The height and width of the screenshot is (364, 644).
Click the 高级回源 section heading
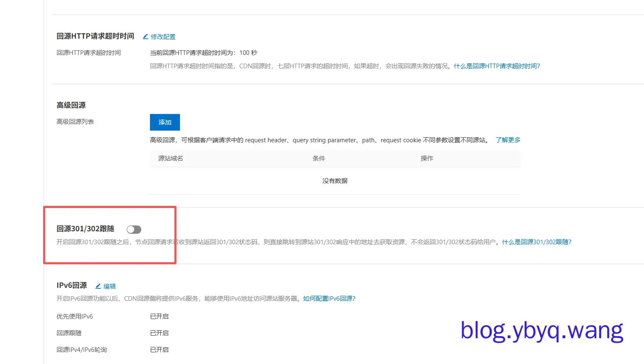71,105
